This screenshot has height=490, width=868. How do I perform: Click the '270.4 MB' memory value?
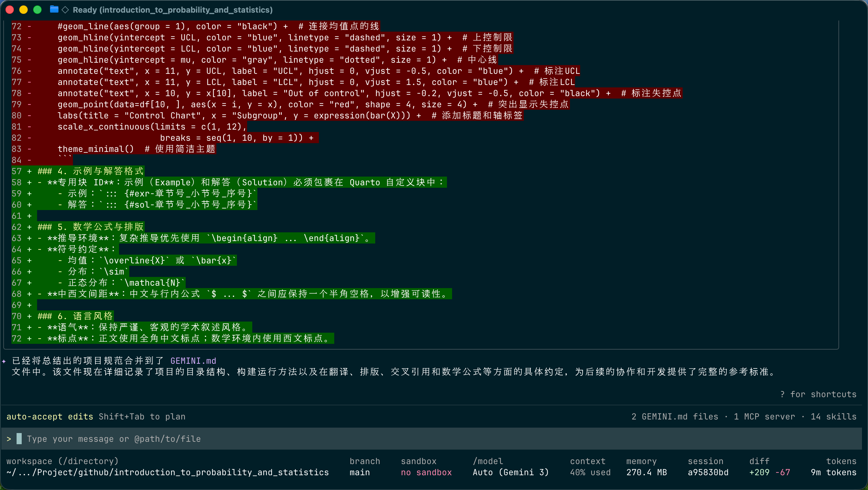(646, 472)
